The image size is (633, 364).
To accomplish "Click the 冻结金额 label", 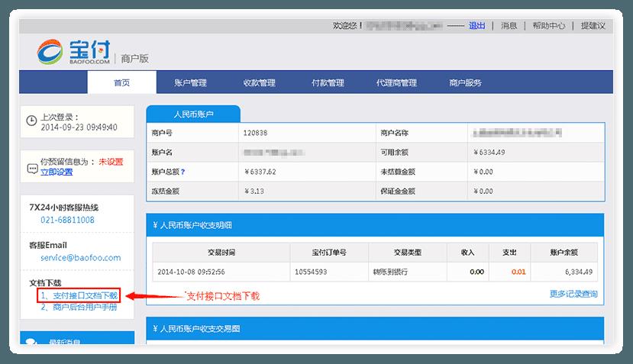I will point(166,191).
